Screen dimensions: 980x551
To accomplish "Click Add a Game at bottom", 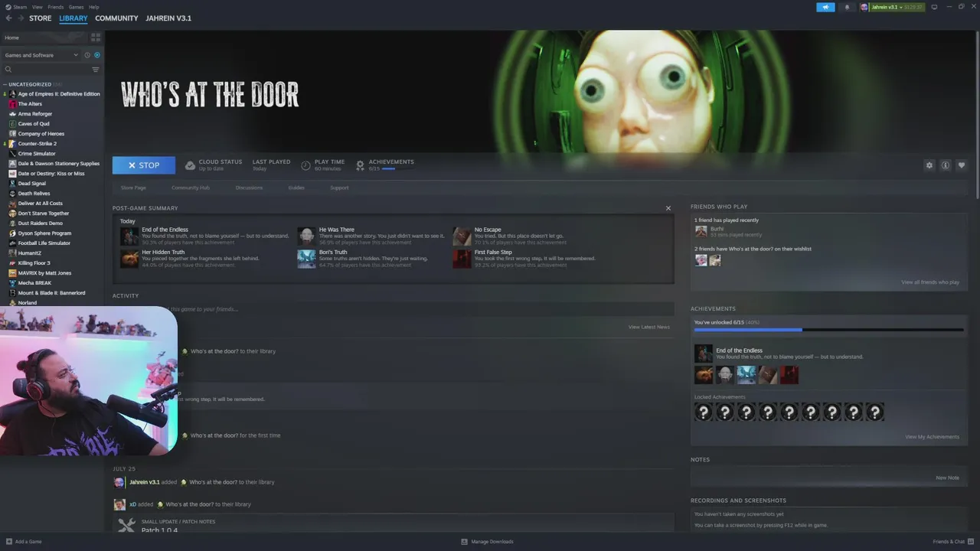I will [24, 542].
